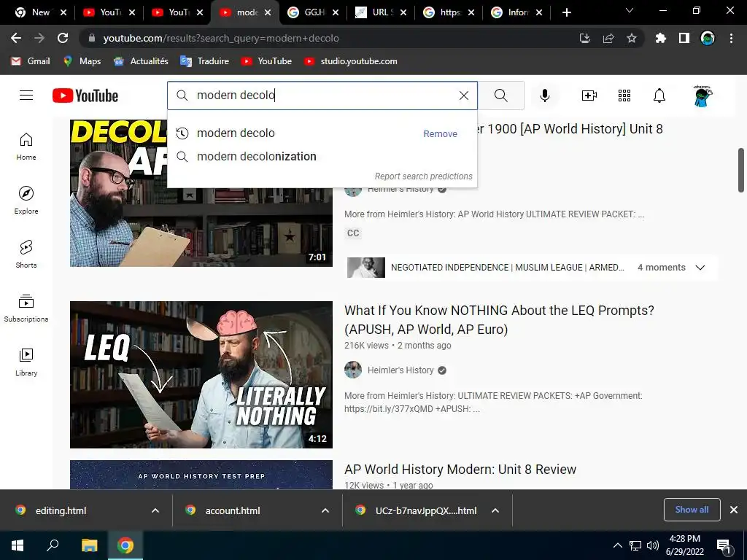Open the tab search dropdown

630,10
